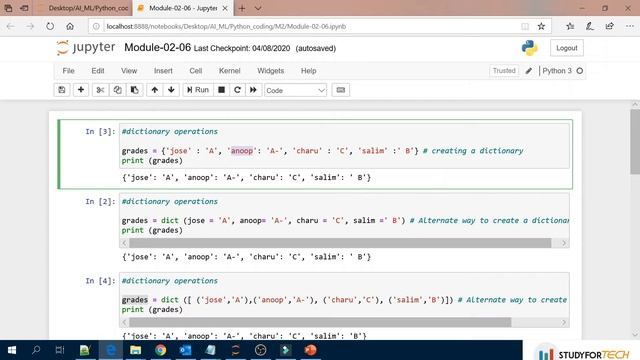Open the View menu
Image resolution: width=640 pixels, height=360 pixels.
(x=129, y=71)
